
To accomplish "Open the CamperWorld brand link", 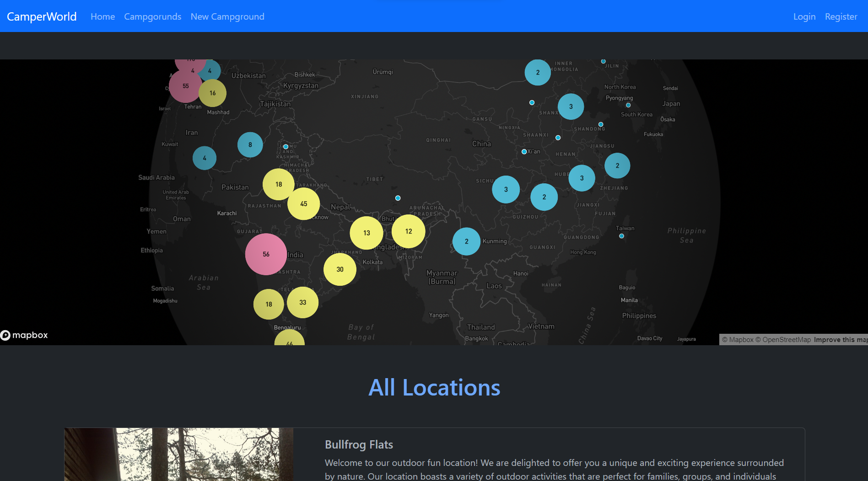I will tap(42, 16).
